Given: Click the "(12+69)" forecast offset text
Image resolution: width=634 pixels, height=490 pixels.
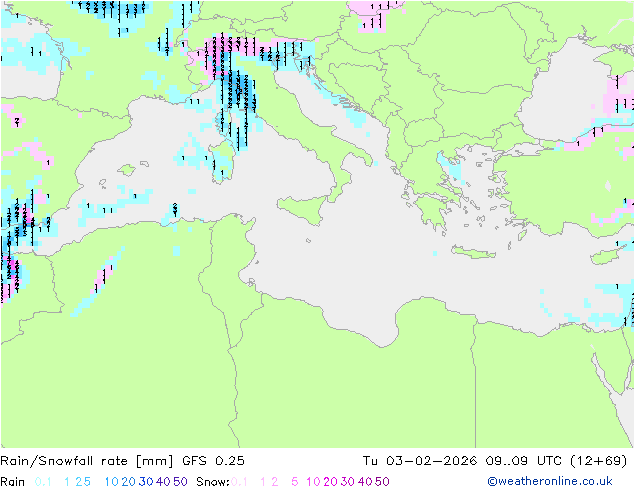Looking at the screenshot, I should (x=598, y=461).
